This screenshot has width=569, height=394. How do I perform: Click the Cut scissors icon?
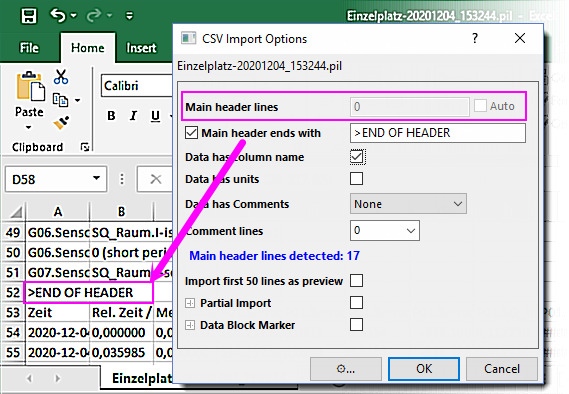[x=61, y=77]
